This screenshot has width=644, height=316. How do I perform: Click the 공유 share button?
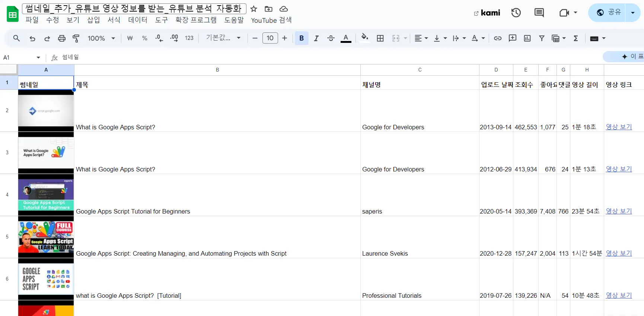pos(607,13)
